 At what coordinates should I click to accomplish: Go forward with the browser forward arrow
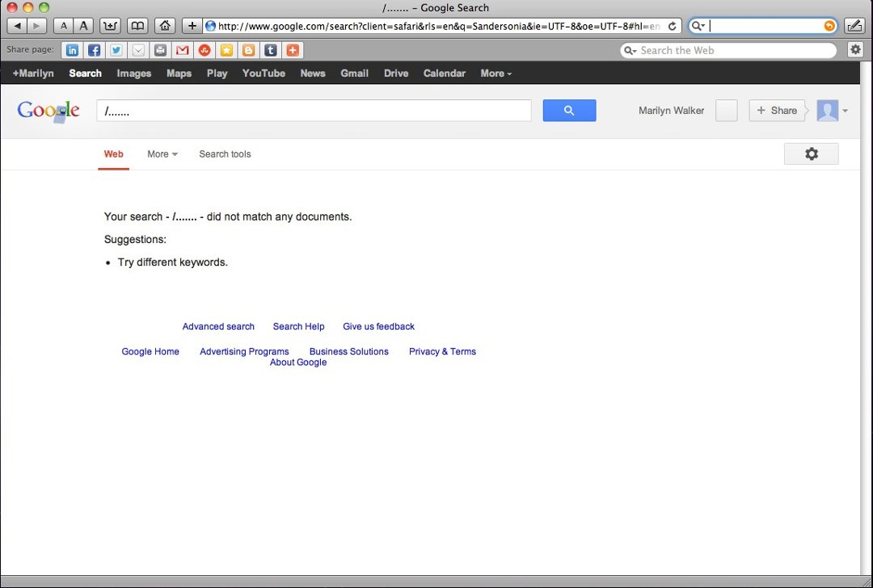click(36, 26)
